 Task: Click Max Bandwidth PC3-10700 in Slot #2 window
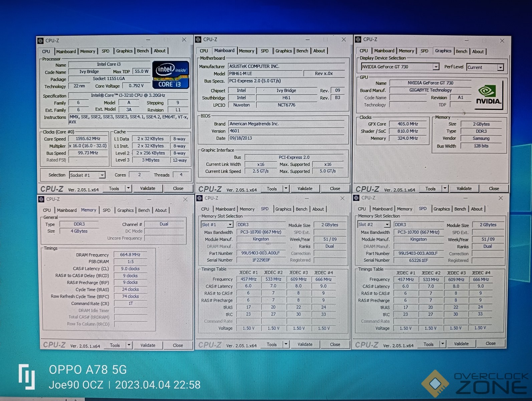pos(419,232)
